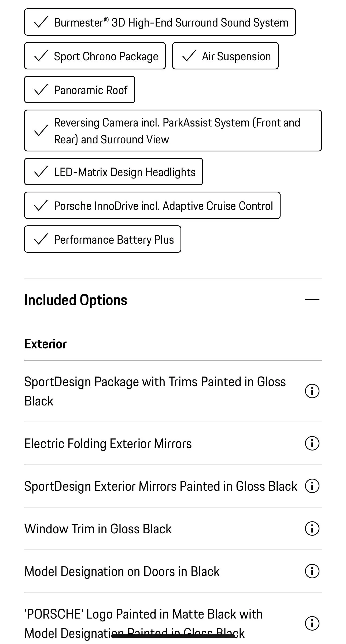Open Electric Folding Exterior Mirrors row
This screenshot has width=346, height=644.
click(x=173, y=444)
